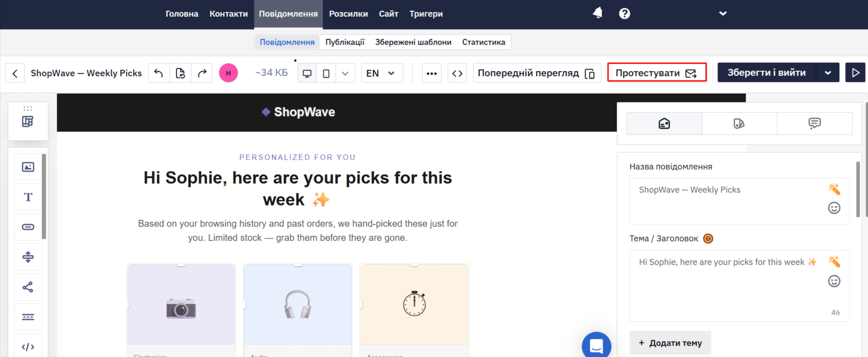Open the Розсилки menu

pyautogui.click(x=348, y=14)
